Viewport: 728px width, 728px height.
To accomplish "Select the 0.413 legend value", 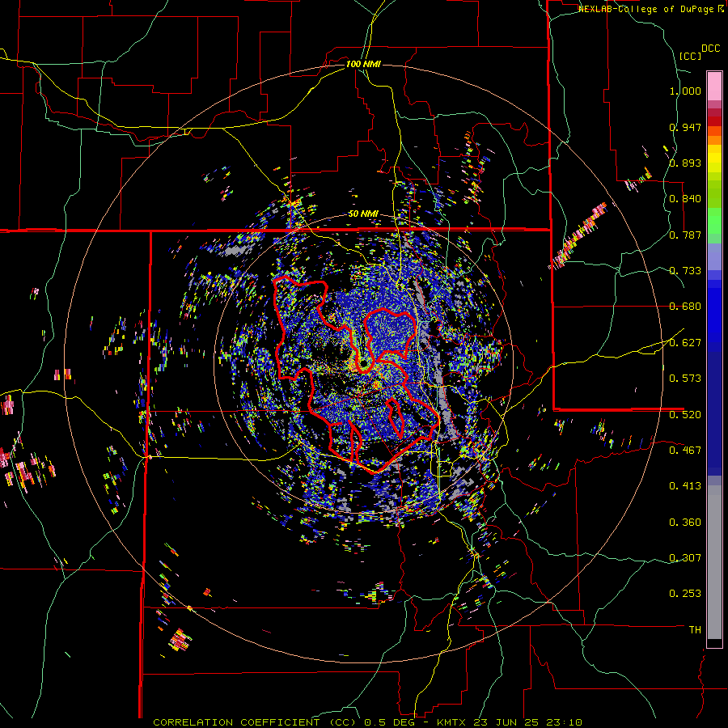I will (x=685, y=486).
